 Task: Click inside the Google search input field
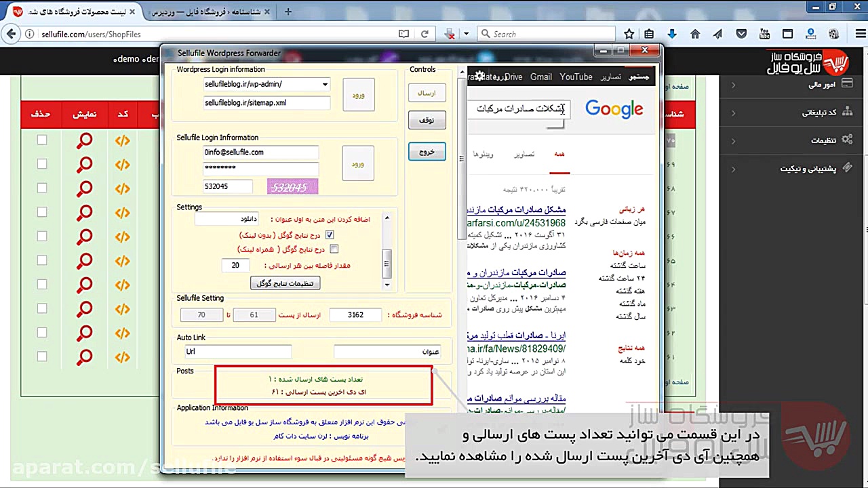[x=519, y=108]
